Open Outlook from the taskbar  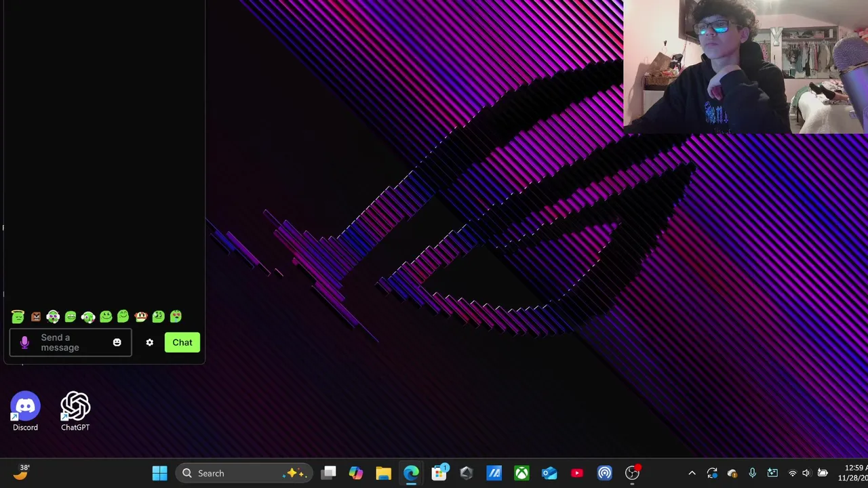tap(549, 473)
